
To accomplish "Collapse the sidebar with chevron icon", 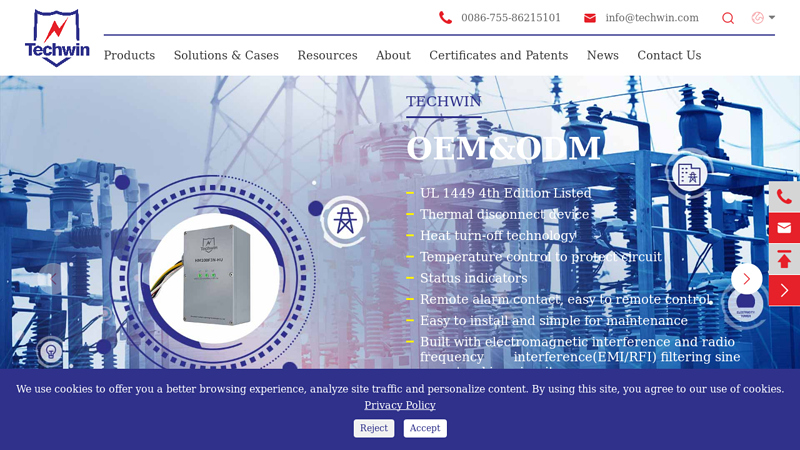I will tap(784, 290).
